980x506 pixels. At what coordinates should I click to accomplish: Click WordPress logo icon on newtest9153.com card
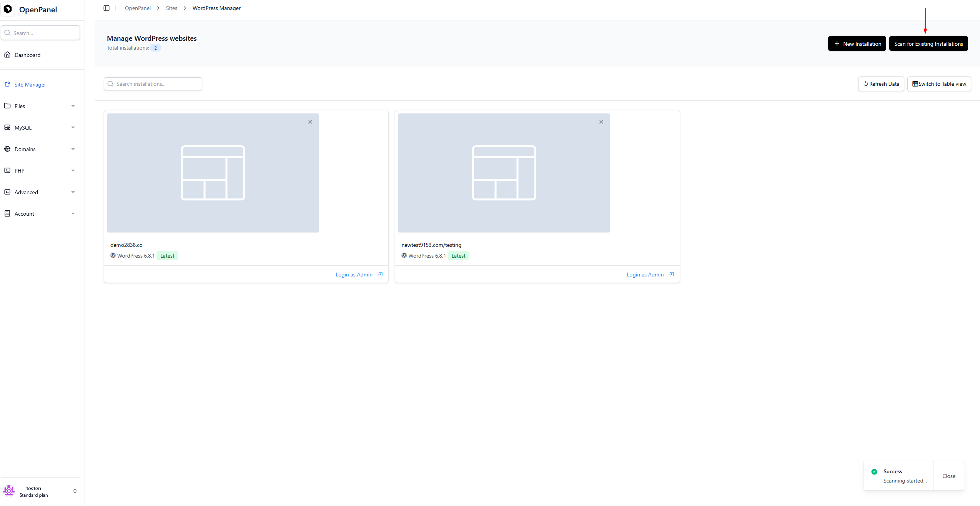[404, 255]
